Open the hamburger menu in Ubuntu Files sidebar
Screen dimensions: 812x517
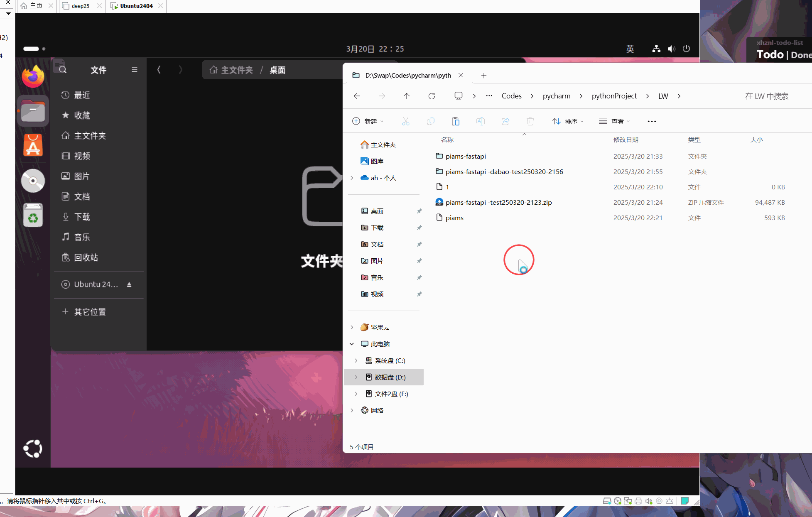(x=134, y=69)
